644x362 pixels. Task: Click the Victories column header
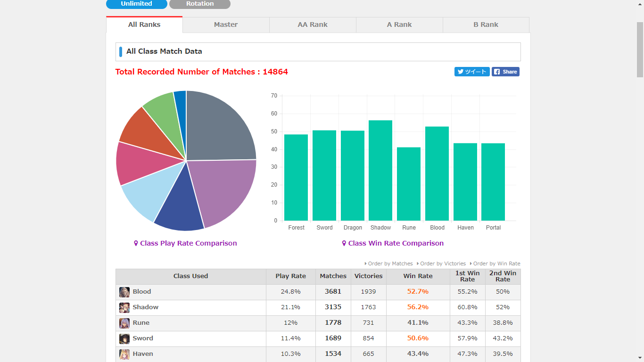pos(369,276)
